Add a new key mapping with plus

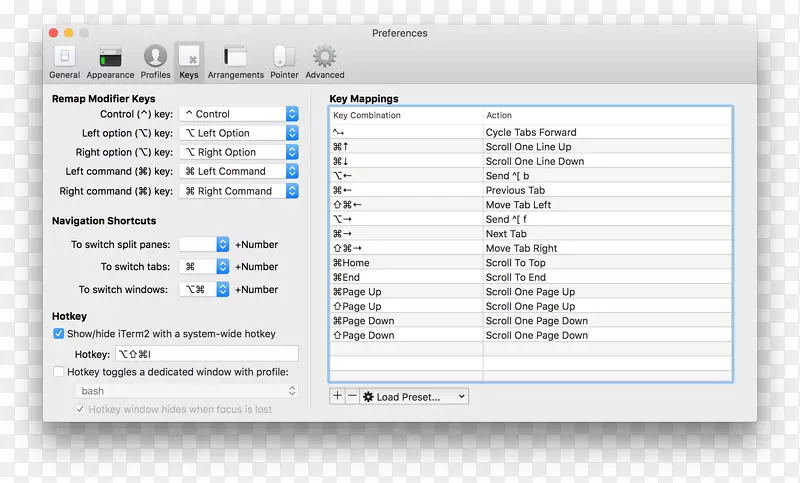(337, 397)
